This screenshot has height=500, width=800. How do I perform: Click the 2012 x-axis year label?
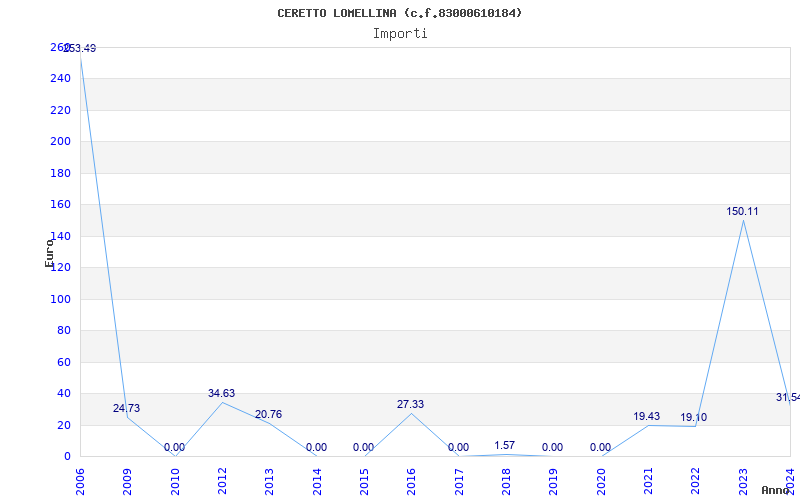222,482
